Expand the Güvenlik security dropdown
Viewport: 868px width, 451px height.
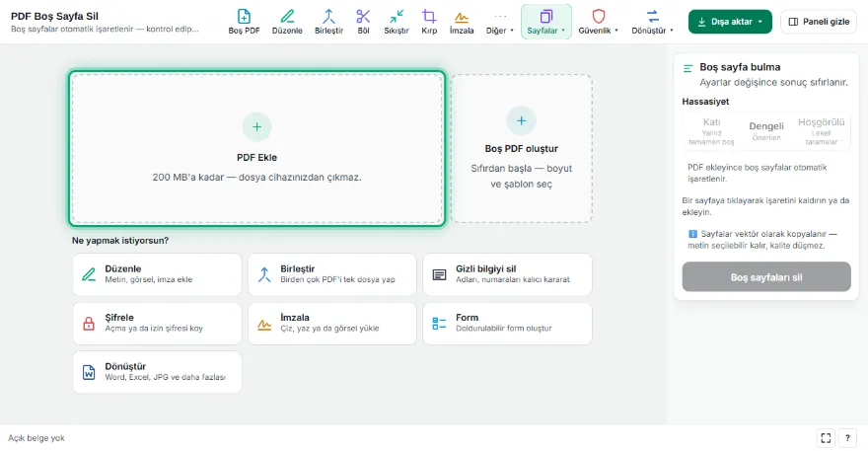[599, 22]
